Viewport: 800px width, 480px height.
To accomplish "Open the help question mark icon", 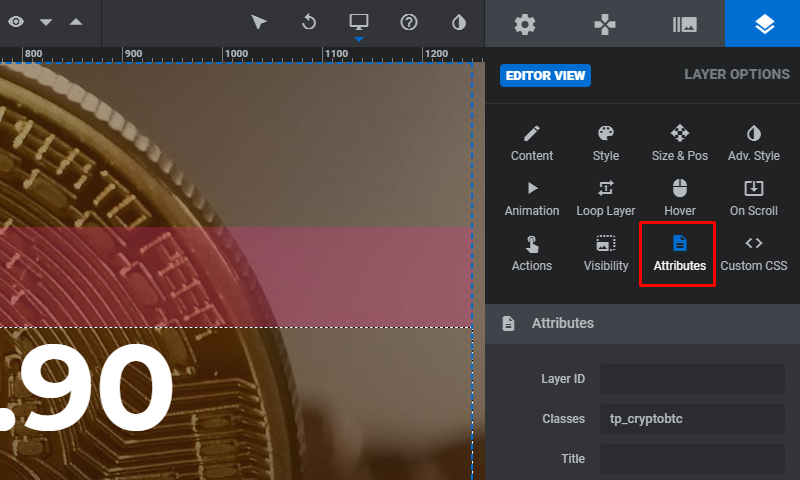I will coord(409,22).
